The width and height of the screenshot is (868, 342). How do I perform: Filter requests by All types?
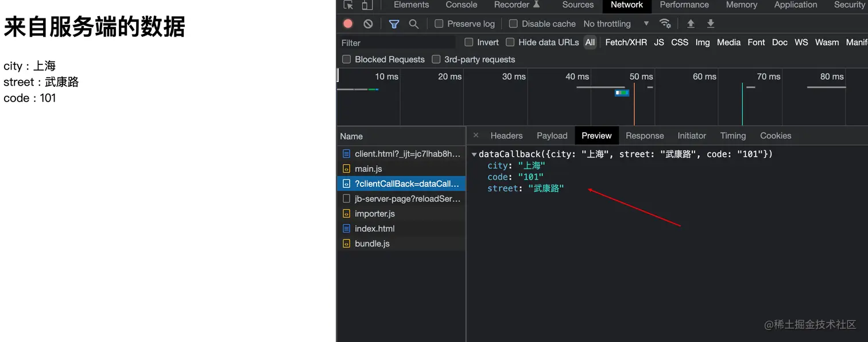pos(590,42)
